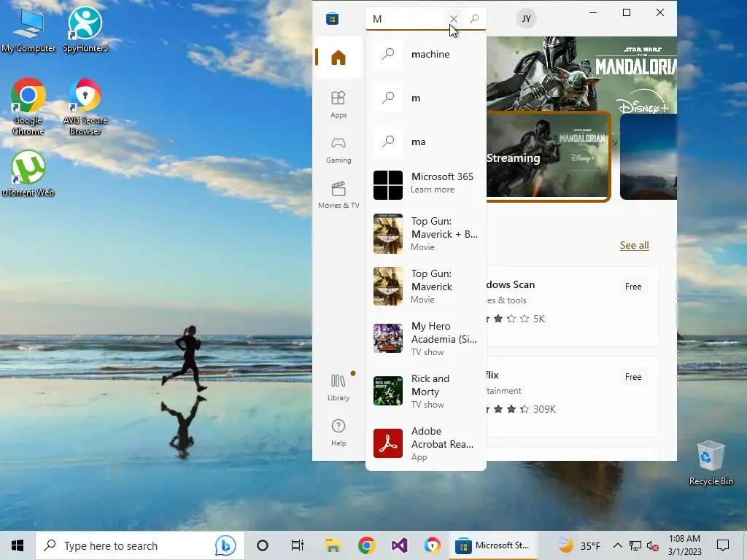Open network icon in system tray

click(635, 545)
